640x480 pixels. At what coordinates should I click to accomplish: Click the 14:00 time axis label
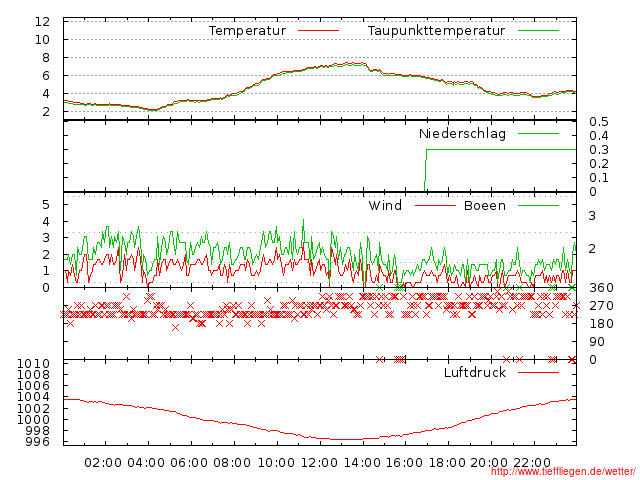click(362, 463)
